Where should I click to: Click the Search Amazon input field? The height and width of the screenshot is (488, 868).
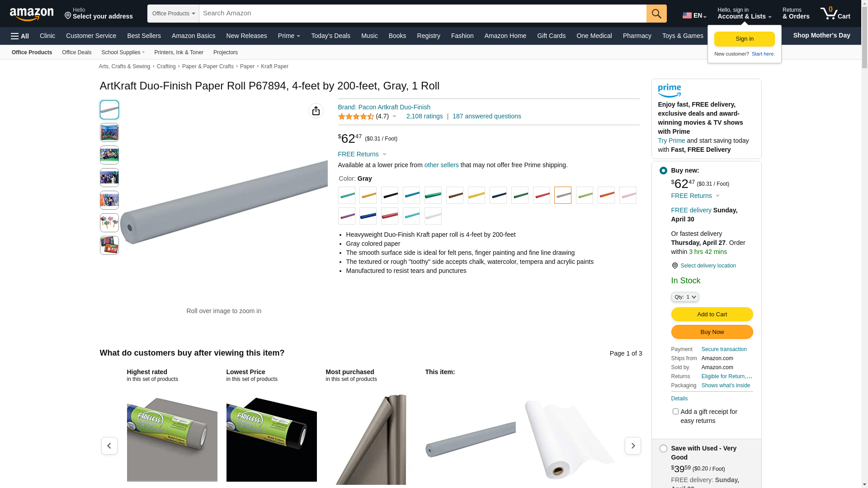click(423, 14)
